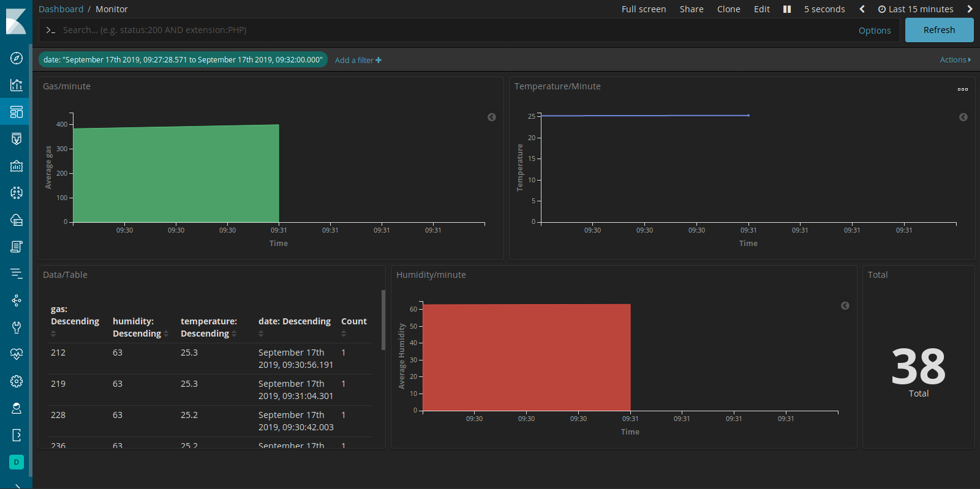This screenshot has width=980, height=489.
Task: Open Machine Learning icon
Action: 17,193
